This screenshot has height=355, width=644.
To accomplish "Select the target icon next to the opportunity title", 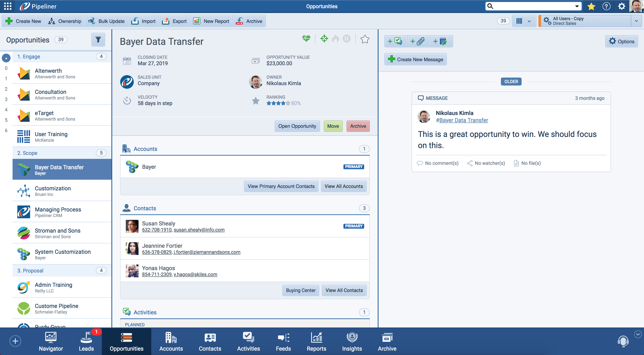I will [x=324, y=39].
